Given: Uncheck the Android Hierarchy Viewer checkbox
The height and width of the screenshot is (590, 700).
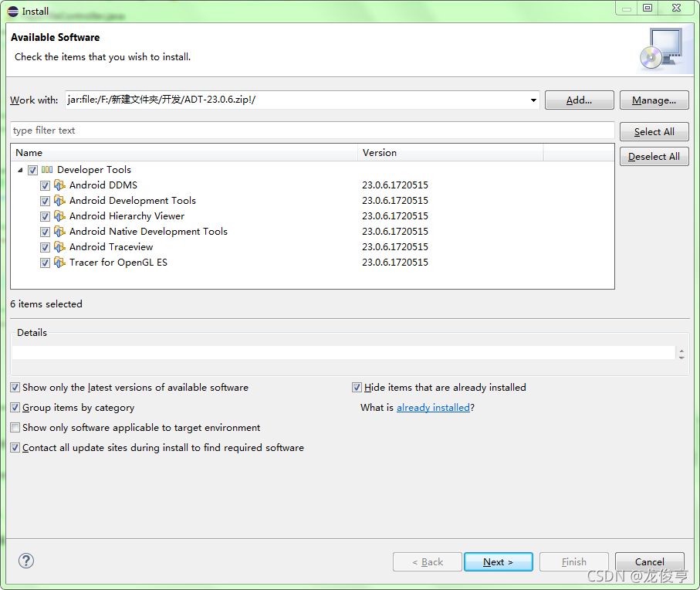Looking at the screenshot, I should pos(45,216).
